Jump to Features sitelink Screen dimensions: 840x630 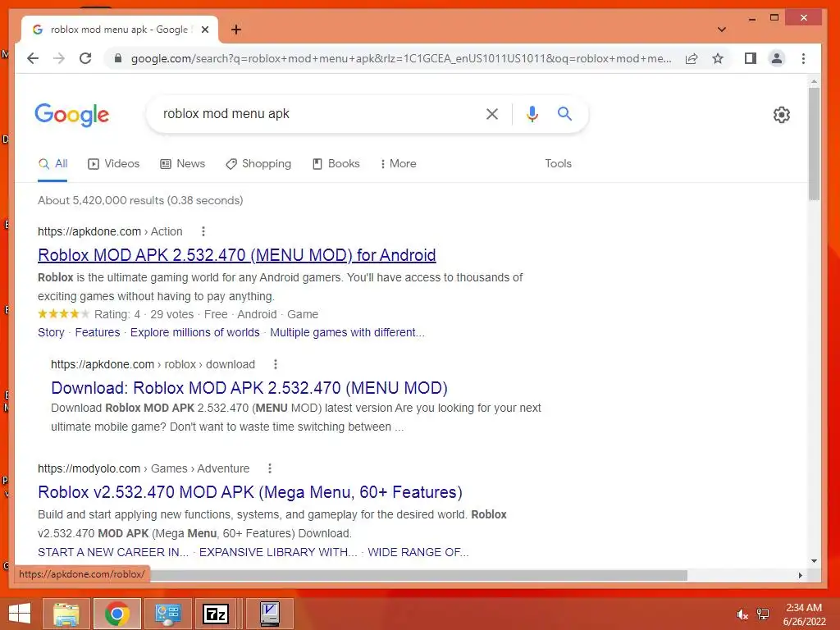[x=98, y=333]
